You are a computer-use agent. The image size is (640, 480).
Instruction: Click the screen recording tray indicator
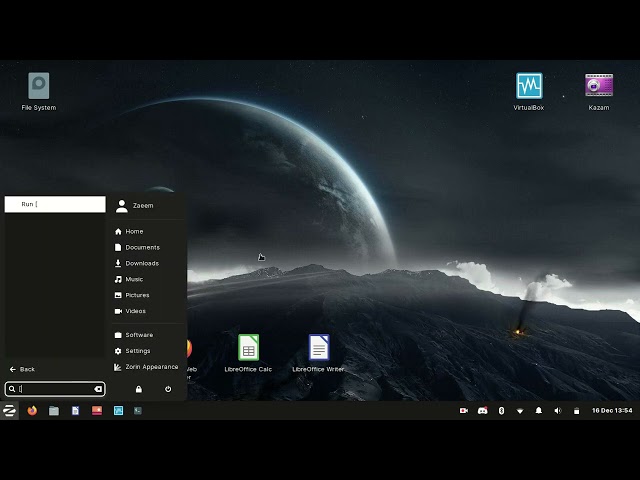464,411
